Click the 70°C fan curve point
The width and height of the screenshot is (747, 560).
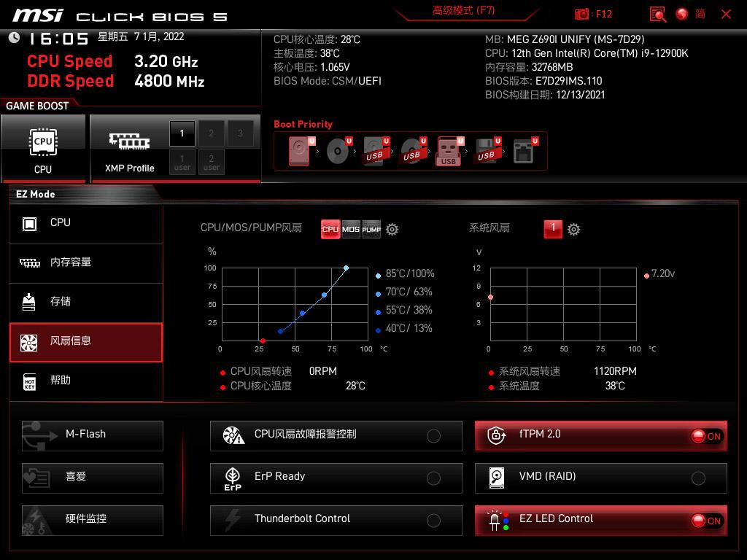325,295
